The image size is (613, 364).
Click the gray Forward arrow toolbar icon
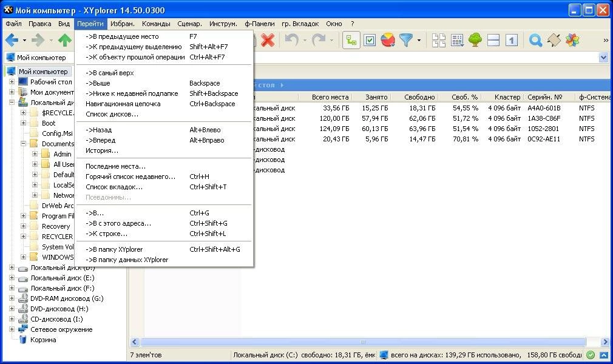coord(38,40)
